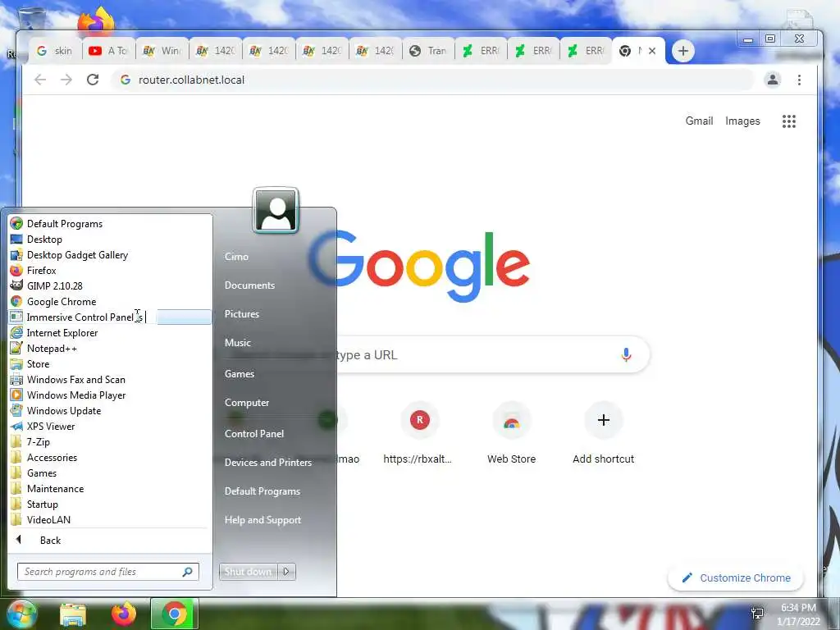
Task: Click the Windows Media Player icon
Action: [16, 395]
